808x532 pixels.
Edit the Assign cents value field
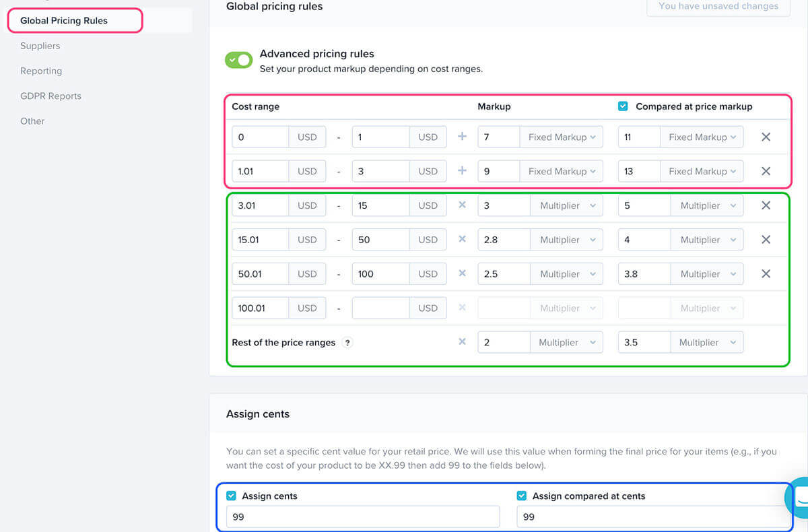[x=363, y=517]
